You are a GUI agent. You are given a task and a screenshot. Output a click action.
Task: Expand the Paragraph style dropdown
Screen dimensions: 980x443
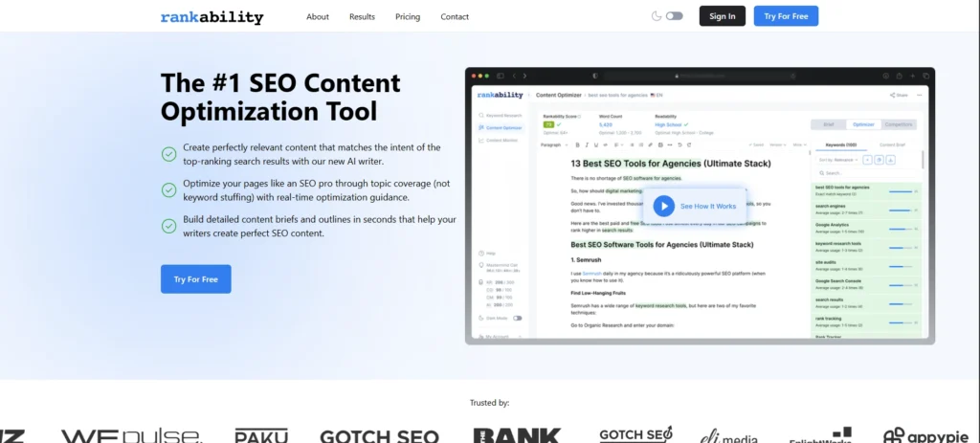coord(554,145)
